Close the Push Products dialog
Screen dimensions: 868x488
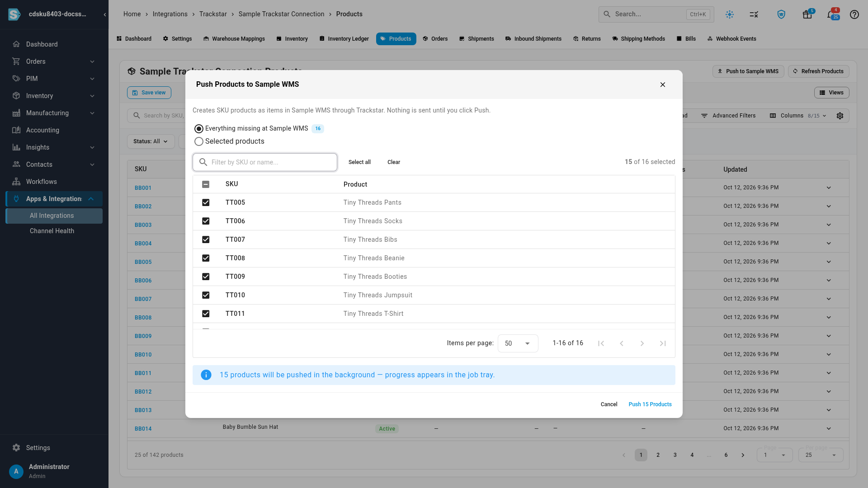tap(663, 84)
